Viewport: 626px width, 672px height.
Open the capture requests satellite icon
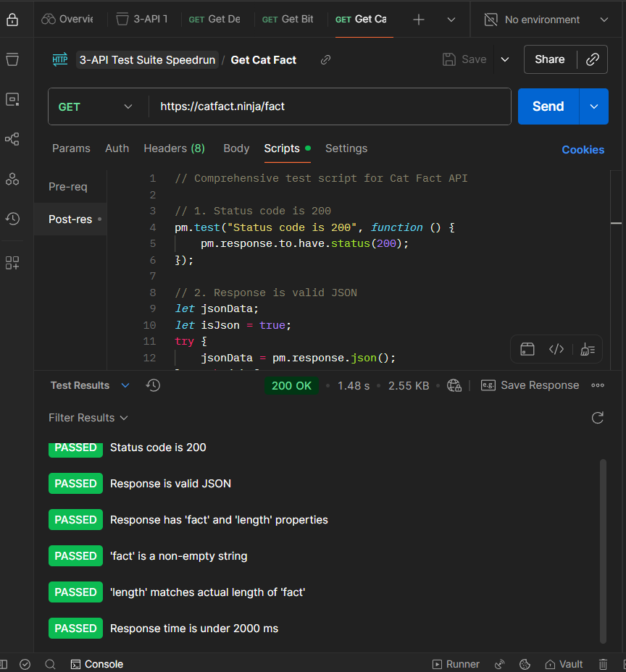pyautogui.click(x=499, y=664)
